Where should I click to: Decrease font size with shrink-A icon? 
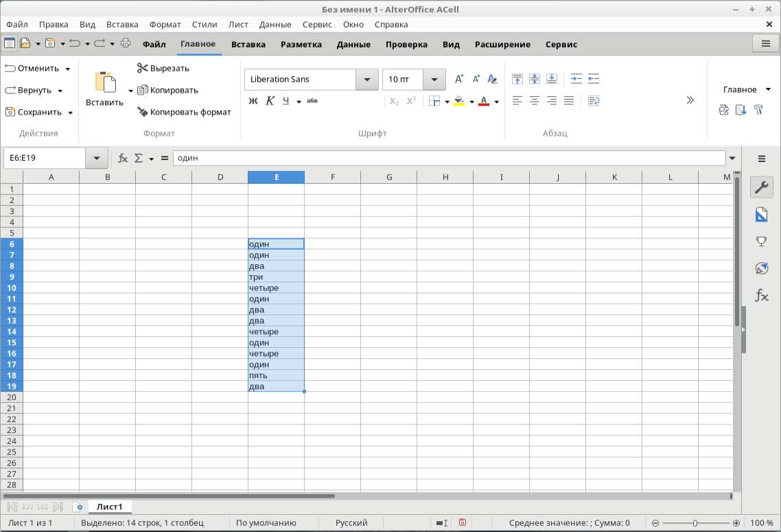click(476, 79)
